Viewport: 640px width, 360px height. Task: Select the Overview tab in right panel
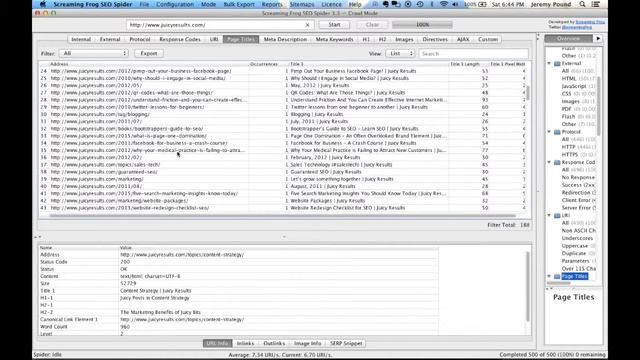[x=569, y=38]
